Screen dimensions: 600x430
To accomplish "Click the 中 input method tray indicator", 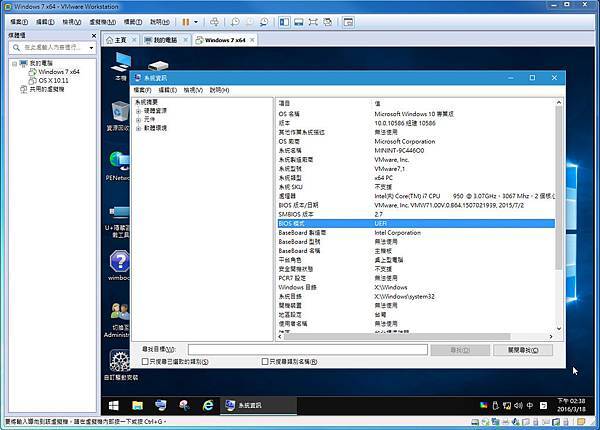I will 530,406.
